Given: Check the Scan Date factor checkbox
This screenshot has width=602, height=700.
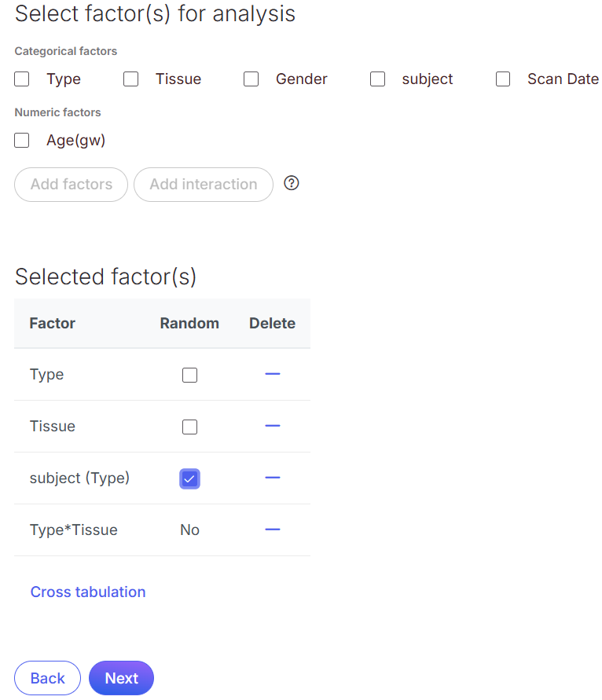Looking at the screenshot, I should coord(503,79).
